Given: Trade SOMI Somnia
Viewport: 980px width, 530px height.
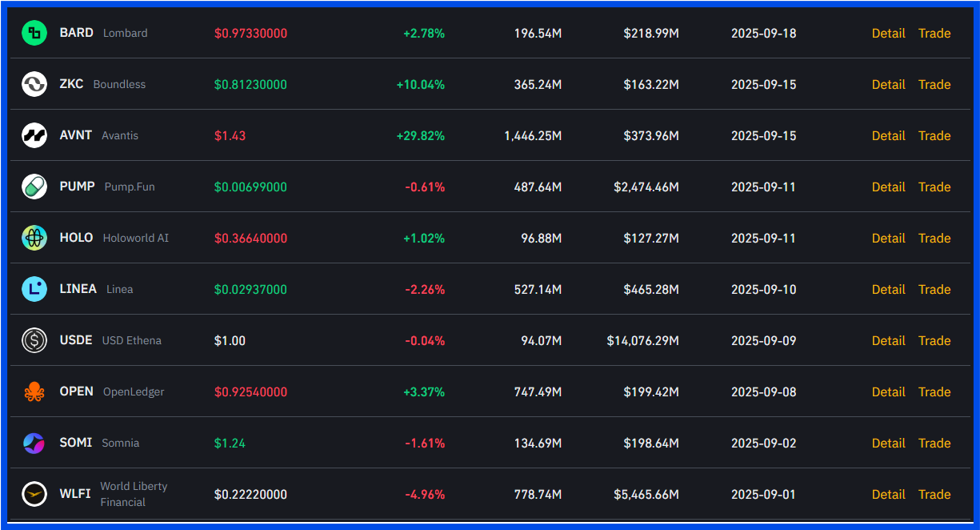Looking at the screenshot, I should 934,443.
